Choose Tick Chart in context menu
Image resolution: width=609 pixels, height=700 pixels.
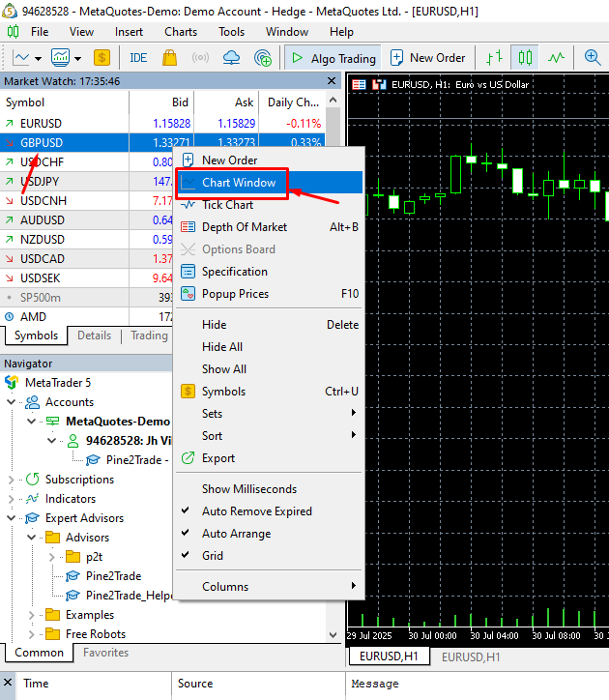[x=270, y=205]
